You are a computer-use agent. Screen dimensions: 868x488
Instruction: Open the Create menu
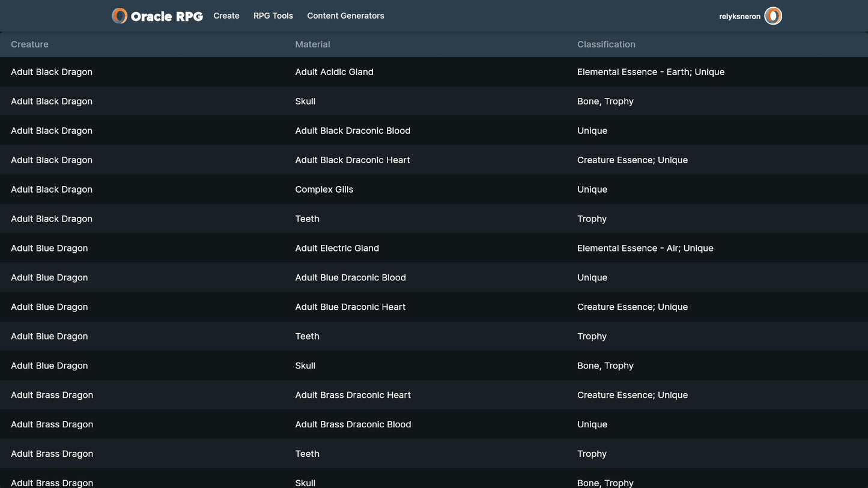tap(226, 16)
